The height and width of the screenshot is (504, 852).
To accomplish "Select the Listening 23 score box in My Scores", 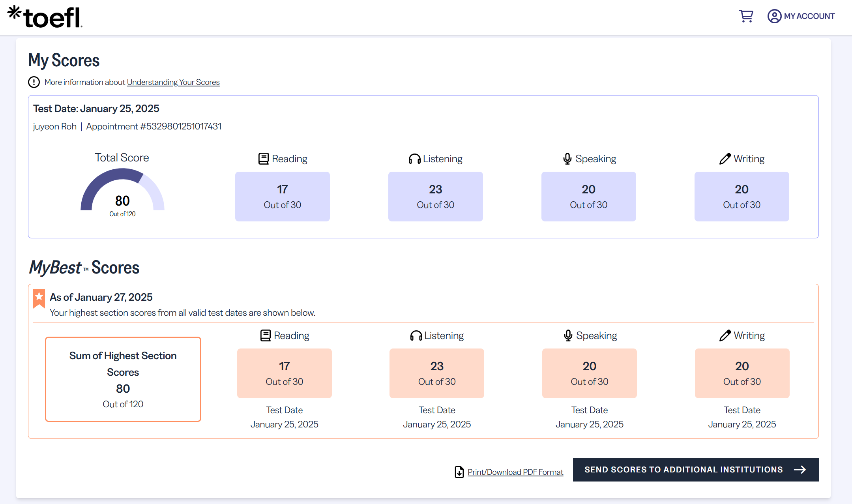I will point(435,197).
